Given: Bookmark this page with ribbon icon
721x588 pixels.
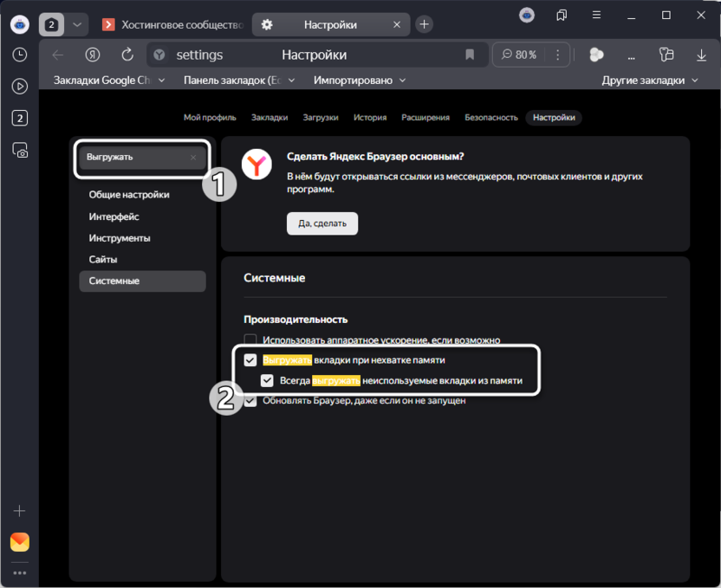Looking at the screenshot, I should point(470,55).
